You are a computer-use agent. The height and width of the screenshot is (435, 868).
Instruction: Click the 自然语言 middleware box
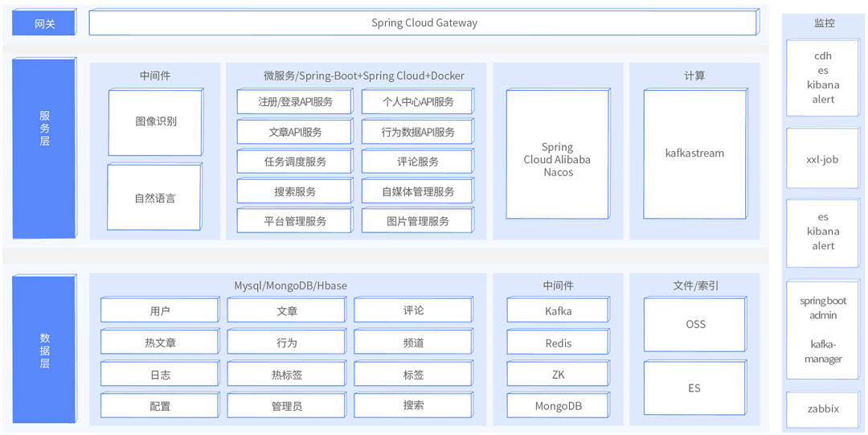click(155, 198)
